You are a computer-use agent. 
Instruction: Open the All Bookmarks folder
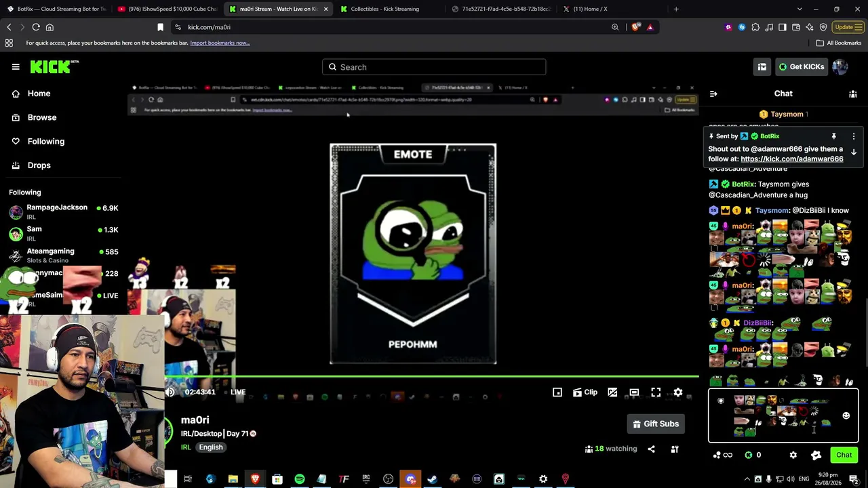pos(839,43)
